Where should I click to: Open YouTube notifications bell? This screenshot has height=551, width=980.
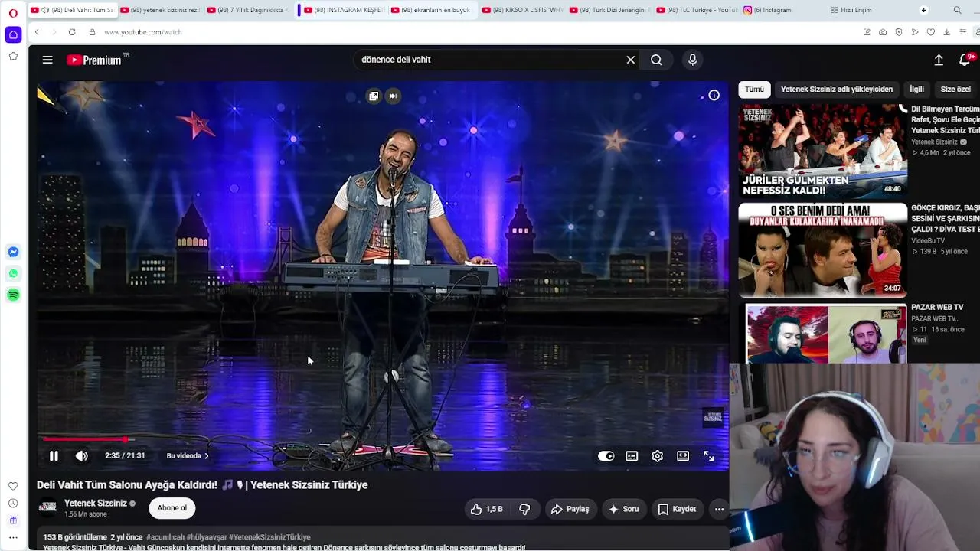click(x=965, y=60)
